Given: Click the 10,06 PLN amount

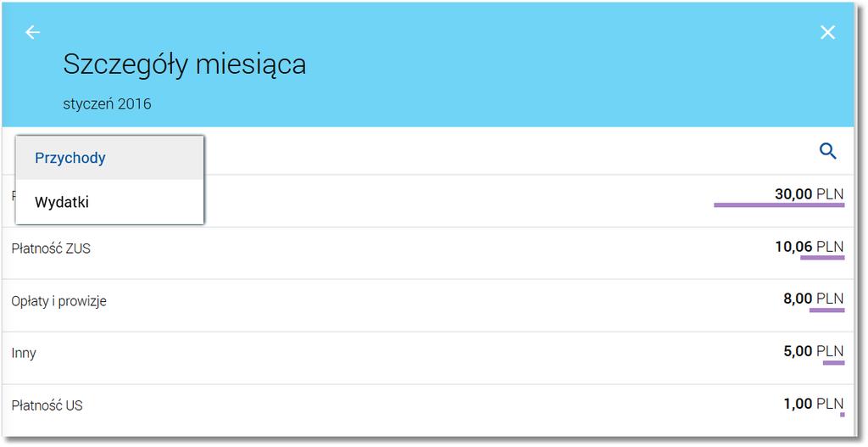Looking at the screenshot, I should [x=809, y=247].
